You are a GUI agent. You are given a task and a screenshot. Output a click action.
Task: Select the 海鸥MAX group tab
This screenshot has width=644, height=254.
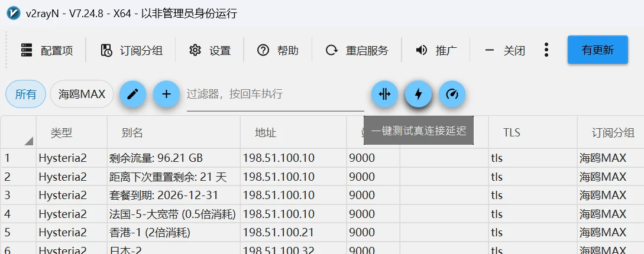coord(82,95)
